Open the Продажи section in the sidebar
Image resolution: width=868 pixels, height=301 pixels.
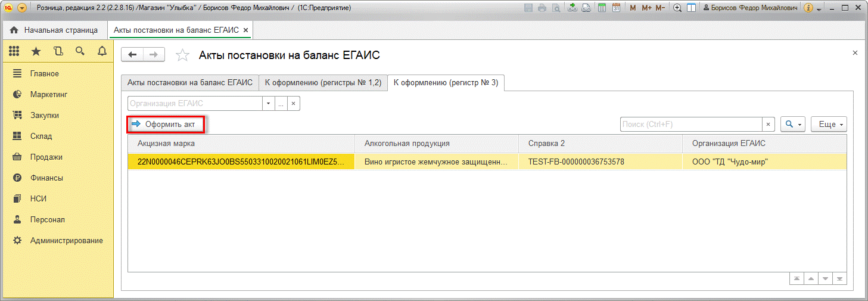(46, 157)
